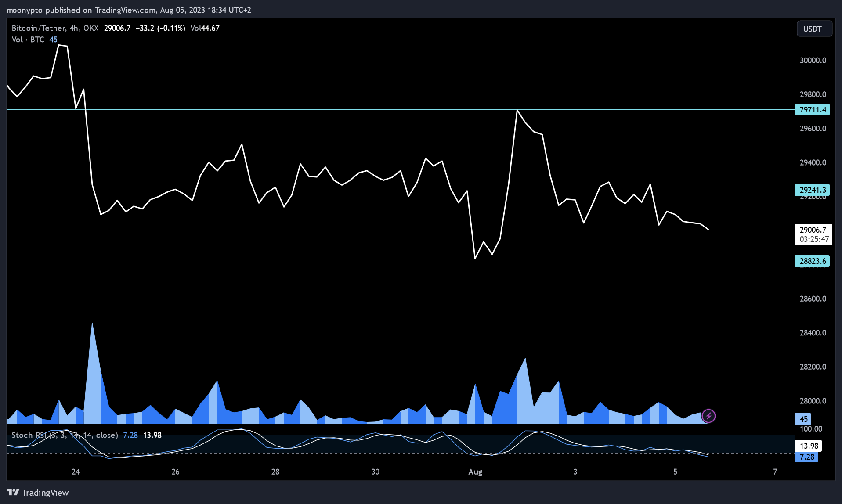Click the 30000.0 price axis label

tap(813, 61)
